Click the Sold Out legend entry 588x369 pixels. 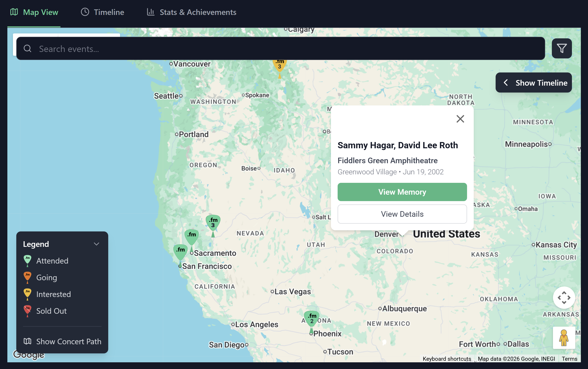[x=45, y=311]
